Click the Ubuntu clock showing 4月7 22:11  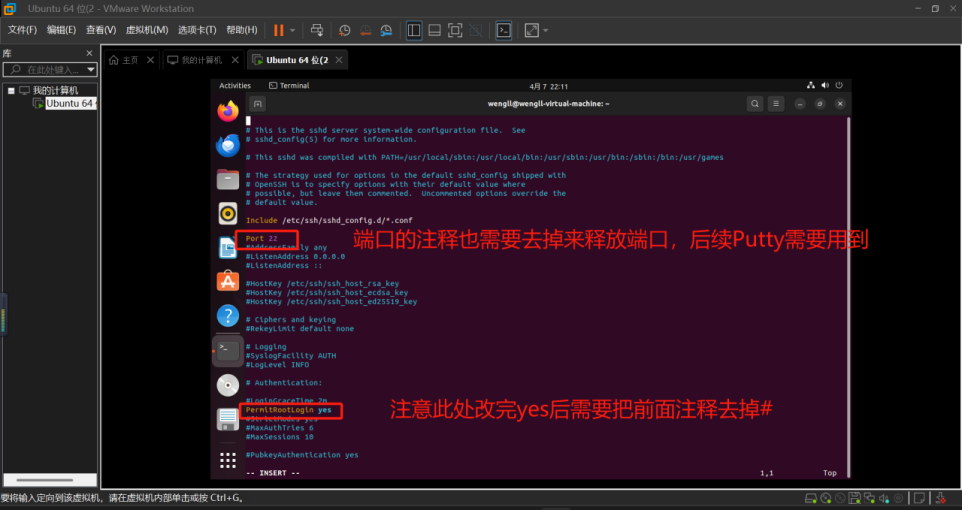point(548,87)
